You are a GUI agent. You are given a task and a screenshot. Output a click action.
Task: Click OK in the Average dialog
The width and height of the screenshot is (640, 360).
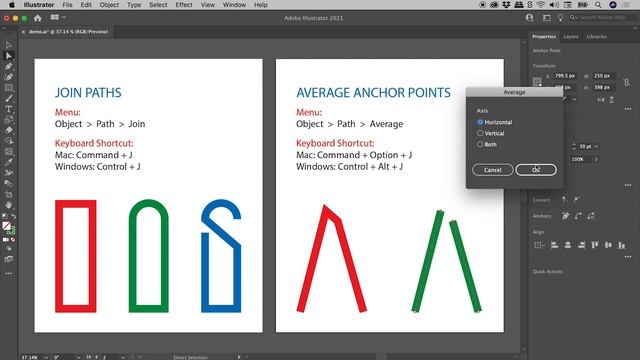[536, 170]
